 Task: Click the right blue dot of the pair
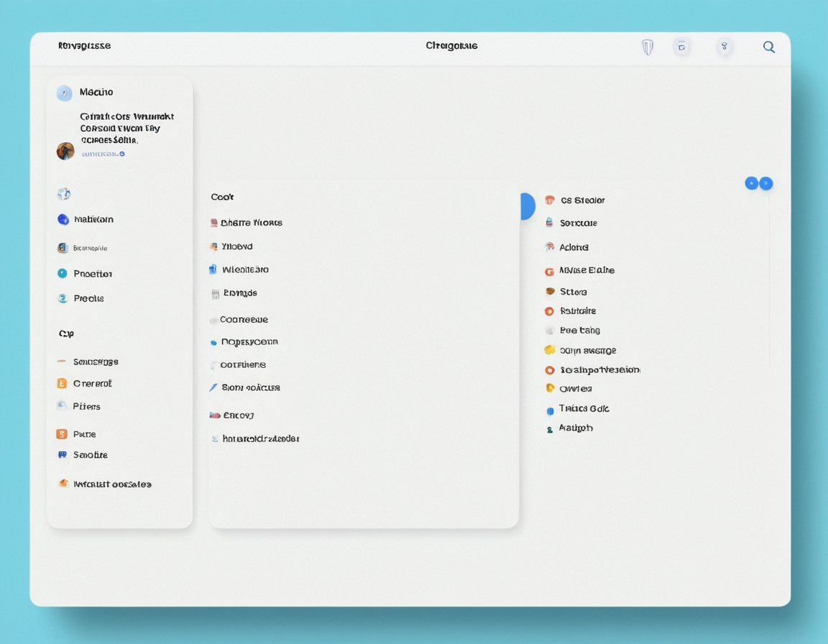766,183
